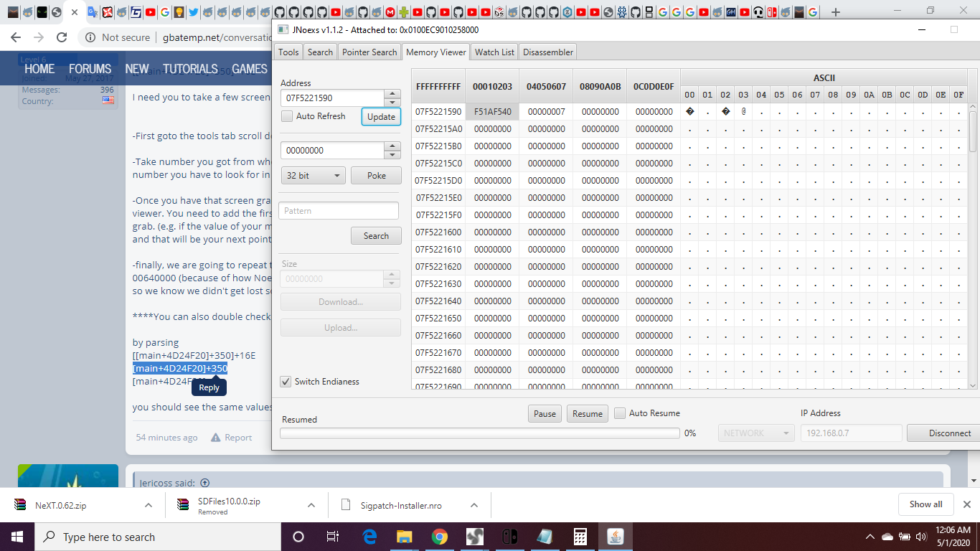
Task: Click the Update button
Action: tap(381, 116)
